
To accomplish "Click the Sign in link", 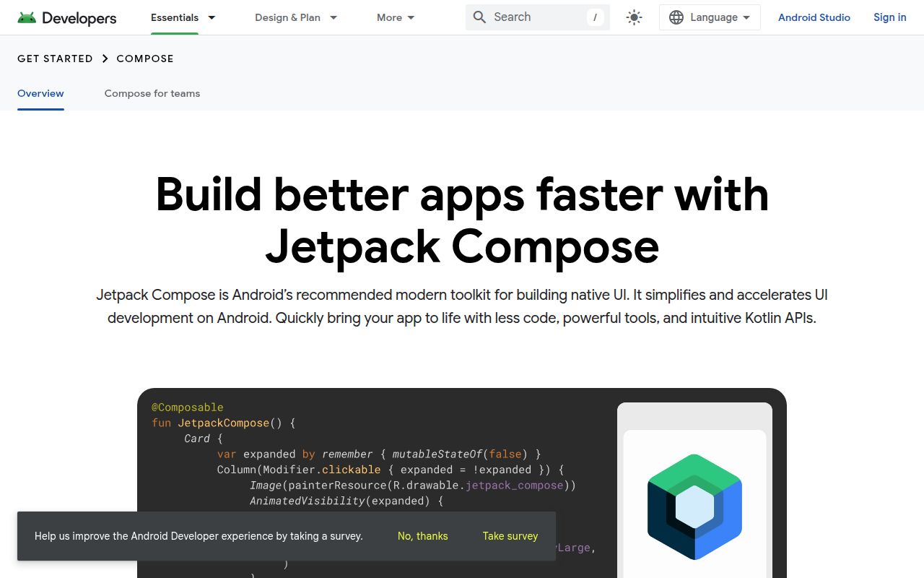I will [x=890, y=17].
